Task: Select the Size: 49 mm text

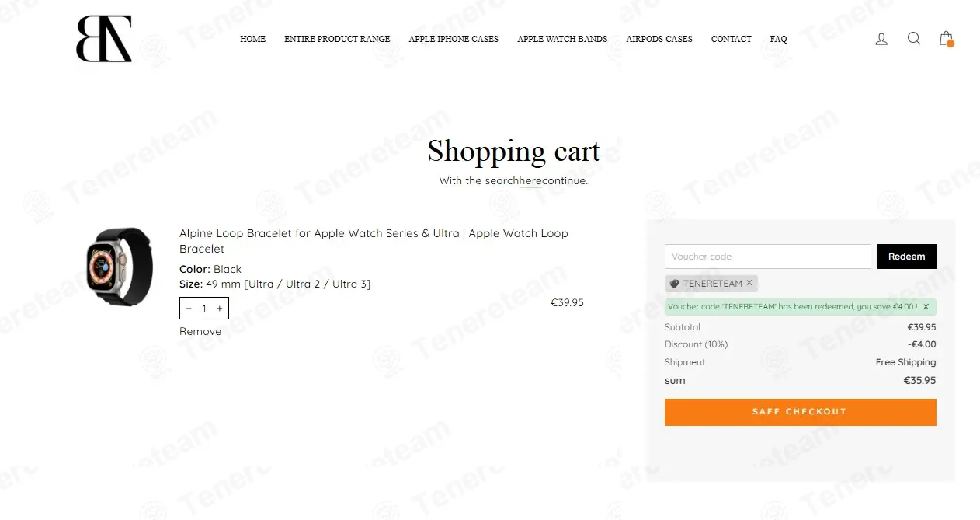Action: coord(275,284)
